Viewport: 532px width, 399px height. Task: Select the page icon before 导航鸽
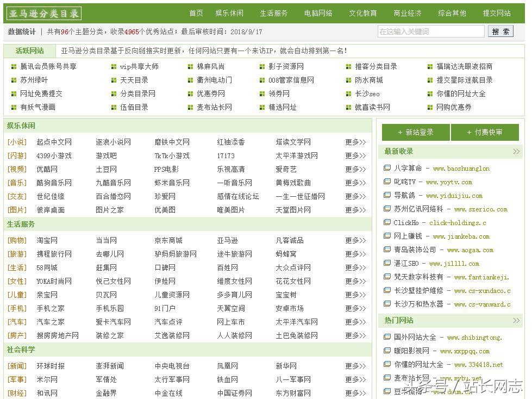pos(387,195)
